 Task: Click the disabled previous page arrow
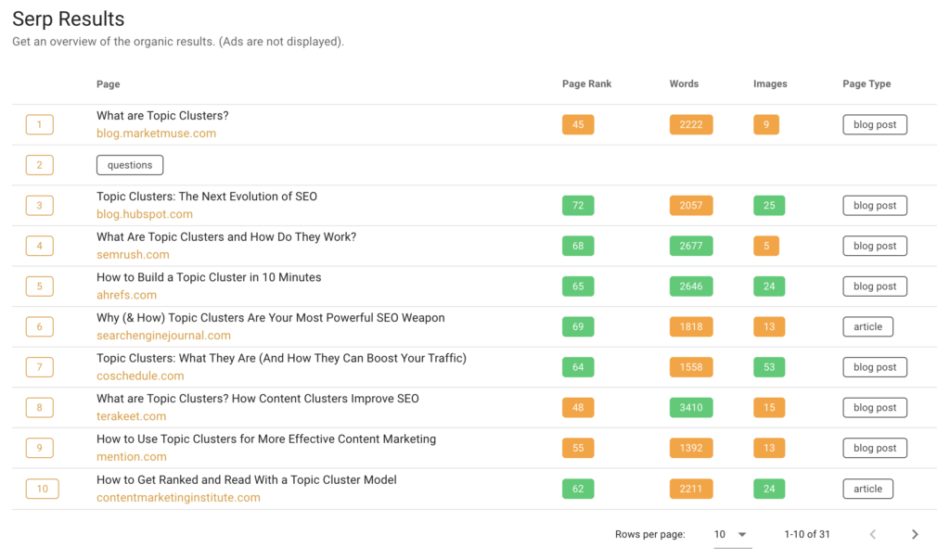872,534
